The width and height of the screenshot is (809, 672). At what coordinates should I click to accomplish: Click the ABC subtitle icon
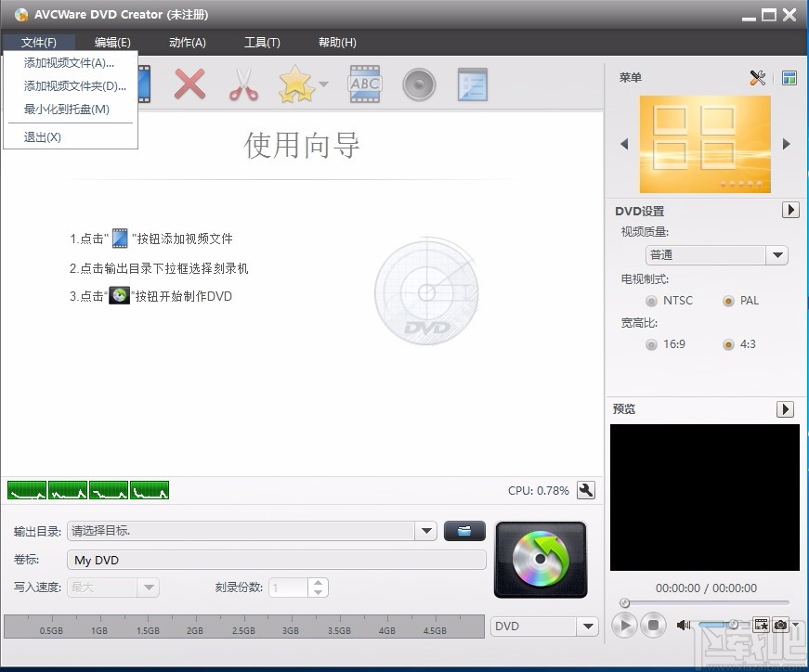coord(364,84)
